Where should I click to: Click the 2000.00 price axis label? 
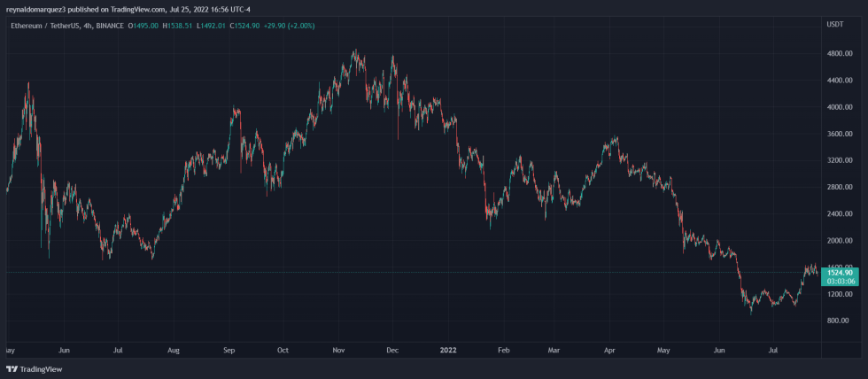tap(839, 240)
